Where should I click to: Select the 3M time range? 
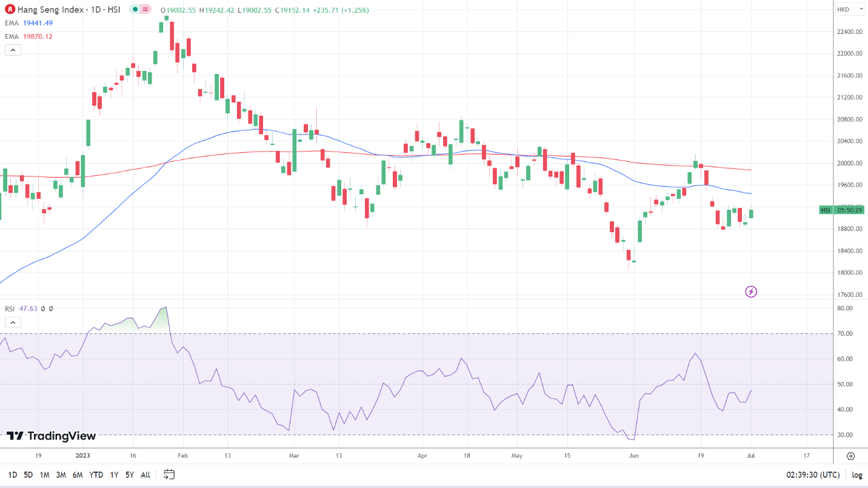coord(61,475)
